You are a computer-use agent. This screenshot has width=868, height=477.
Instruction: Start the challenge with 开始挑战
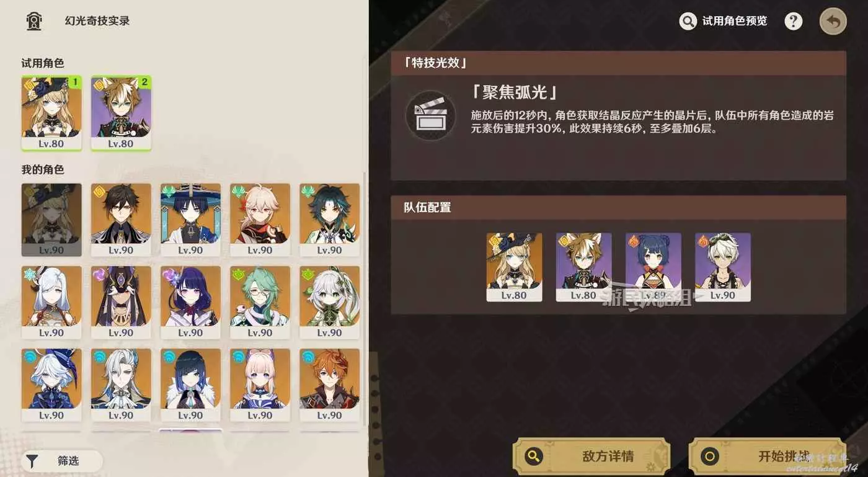[768, 457]
